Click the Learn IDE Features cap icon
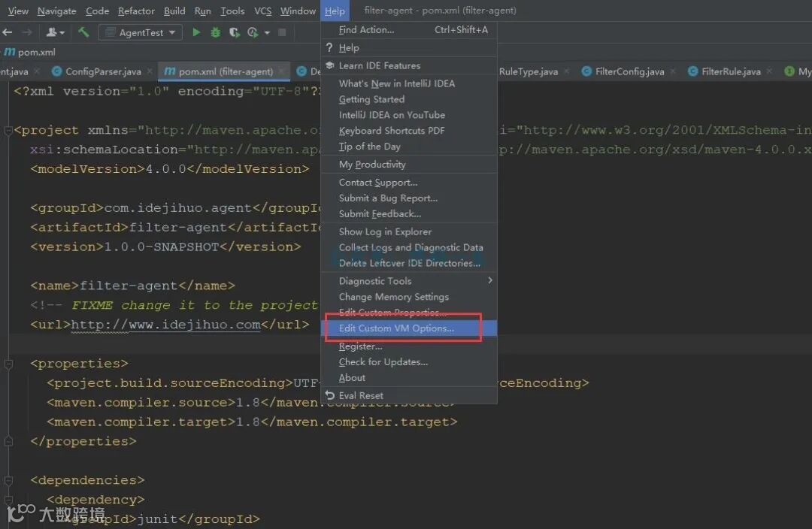Image resolution: width=812 pixels, height=529 pixels. (x=329, y=65)
